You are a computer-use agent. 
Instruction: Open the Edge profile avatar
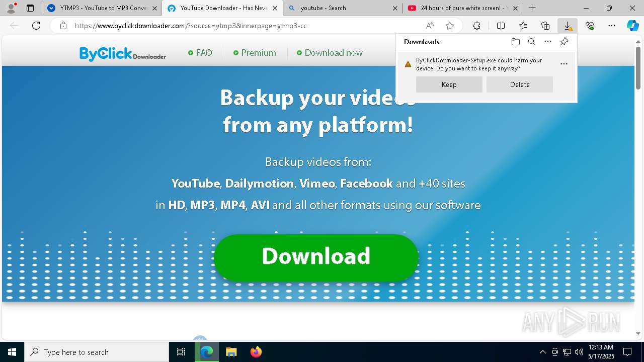[x=11, y=8]
